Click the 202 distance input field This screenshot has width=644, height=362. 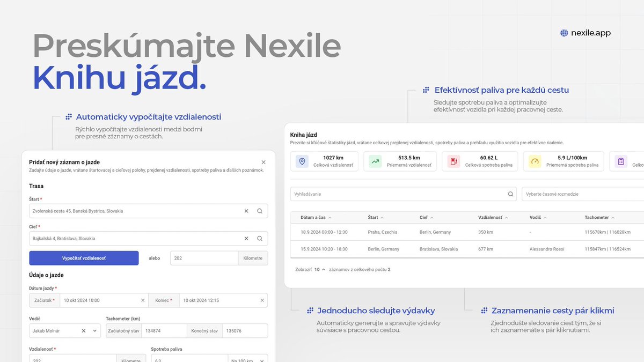point(204,258)
